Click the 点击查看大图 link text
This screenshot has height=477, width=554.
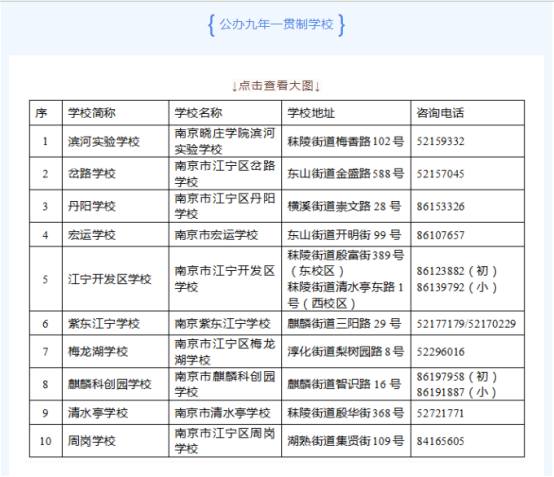click(x=276, y=86)
